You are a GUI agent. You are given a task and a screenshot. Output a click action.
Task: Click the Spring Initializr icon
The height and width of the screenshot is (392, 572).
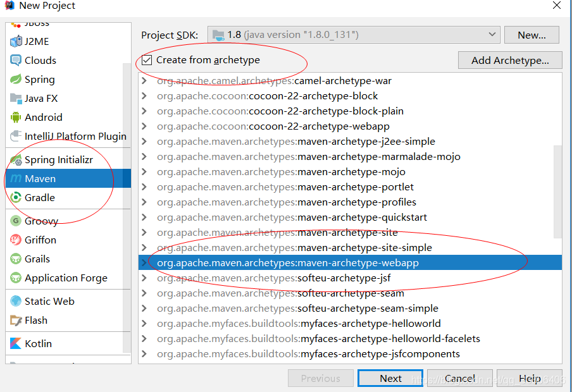[x=16, y=160]
